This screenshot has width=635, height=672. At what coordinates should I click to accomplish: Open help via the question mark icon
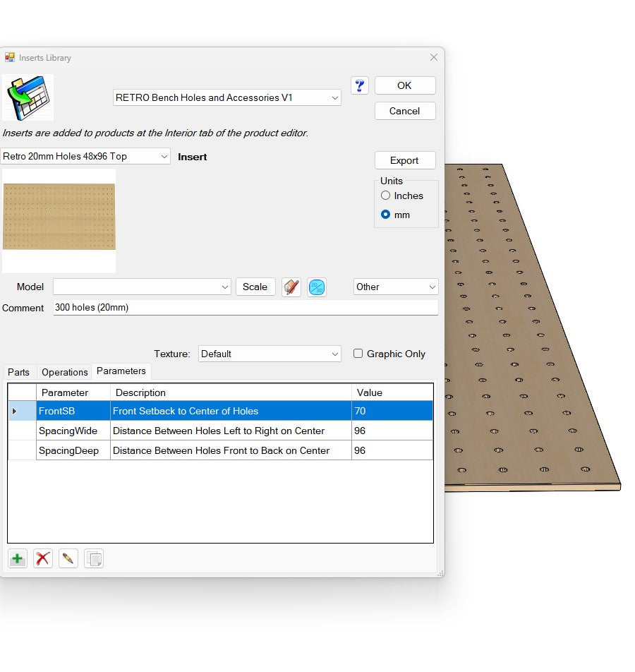click(360, 85)
